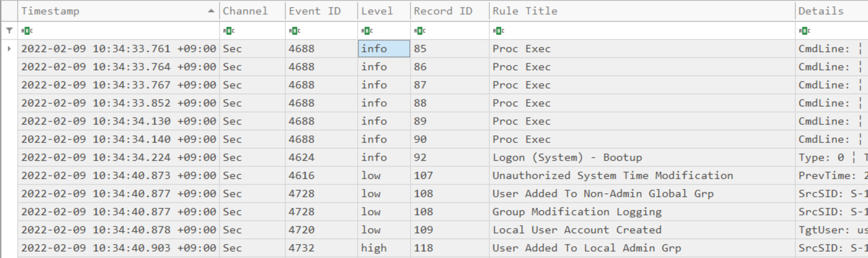Screen dimensions: 868x258
Task: Click the Details column header
Action: click(821, 11)
